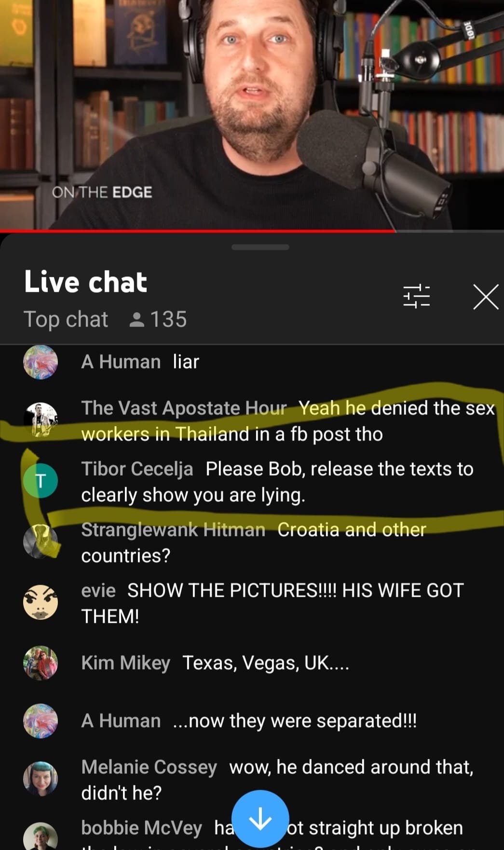Tap A Human's 'now they were separated' message
This screenshot has width=504, height=850.
295,721
